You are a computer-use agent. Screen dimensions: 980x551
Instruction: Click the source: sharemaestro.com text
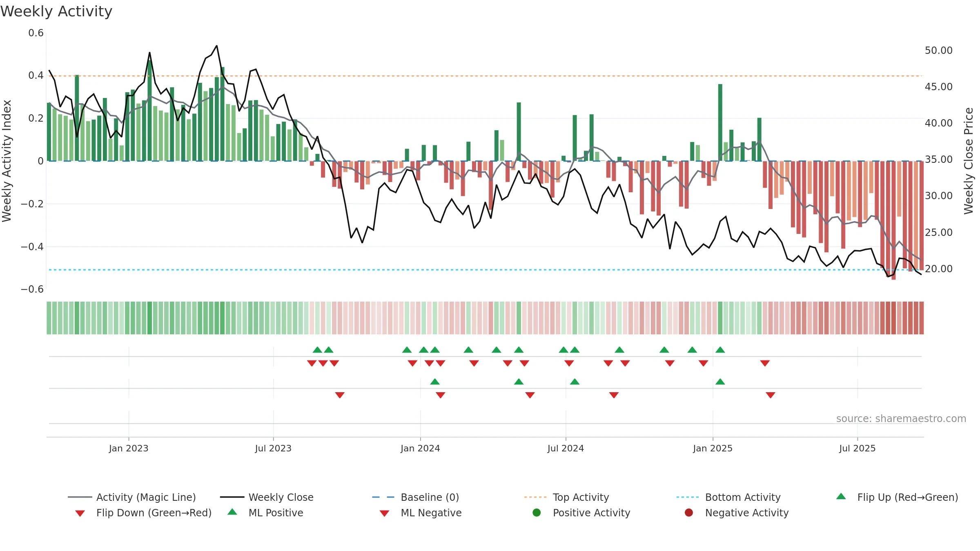pyautogui.click(x=901, y=418)
